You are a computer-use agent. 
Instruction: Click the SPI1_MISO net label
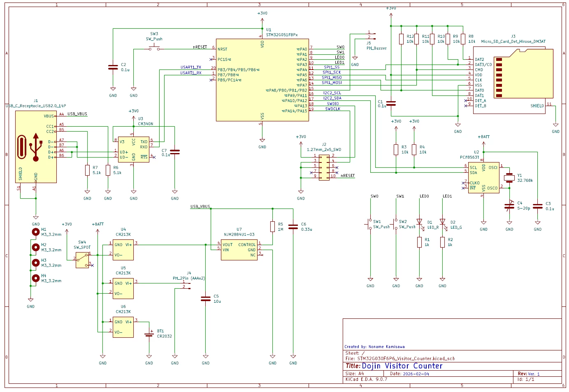click(x=332, y=77)
